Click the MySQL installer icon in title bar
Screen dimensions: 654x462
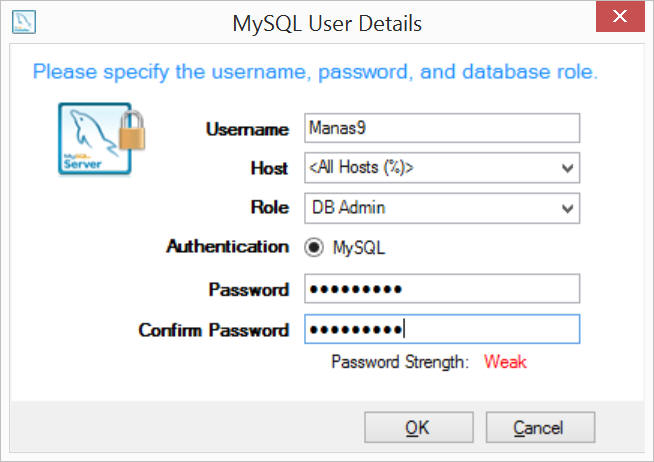[24, 22]
